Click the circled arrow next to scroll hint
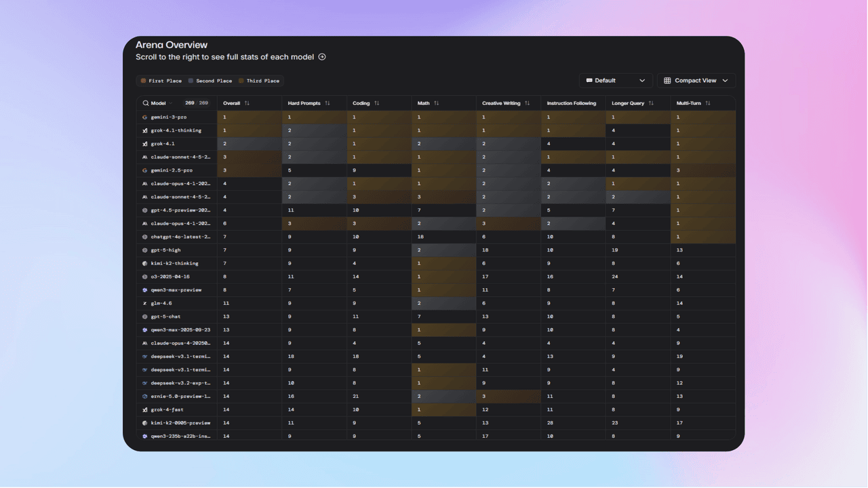Image resolution: width=868 pixels, height=488 pixels. pos(322,57)
